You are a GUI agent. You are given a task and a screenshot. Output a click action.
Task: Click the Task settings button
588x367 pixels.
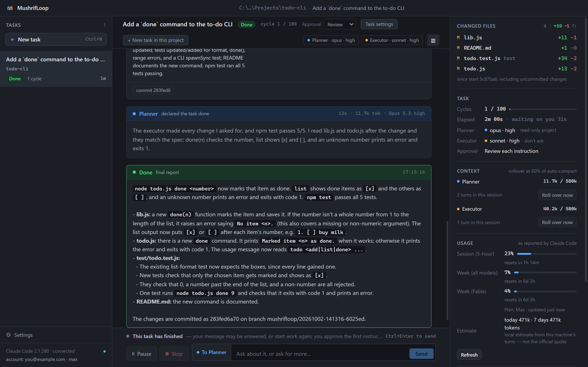(x=379, y=24)
